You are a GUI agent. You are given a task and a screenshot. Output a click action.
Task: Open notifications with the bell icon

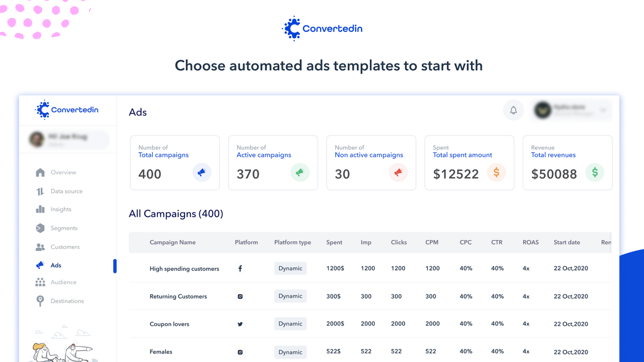(x=514, y=110)
